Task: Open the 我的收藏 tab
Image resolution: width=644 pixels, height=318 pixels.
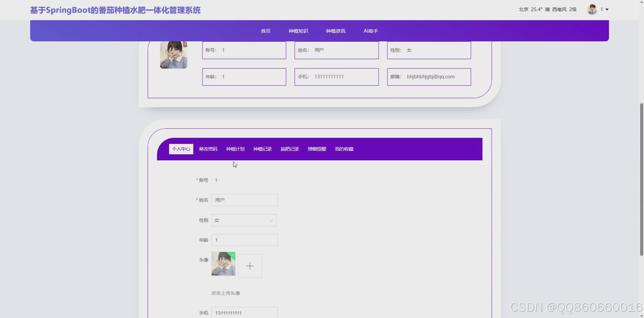Action: click(x=344, y=149)
